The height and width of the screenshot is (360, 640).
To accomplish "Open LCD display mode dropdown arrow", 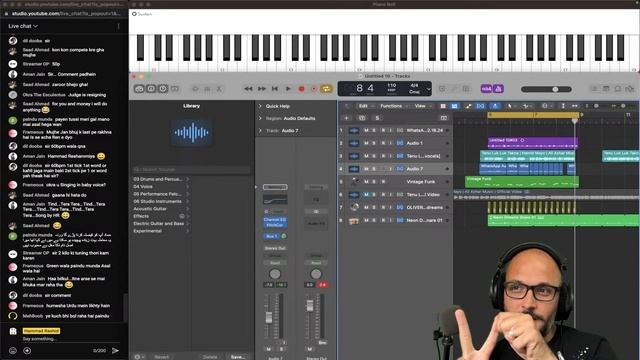I will coord(428,89).
